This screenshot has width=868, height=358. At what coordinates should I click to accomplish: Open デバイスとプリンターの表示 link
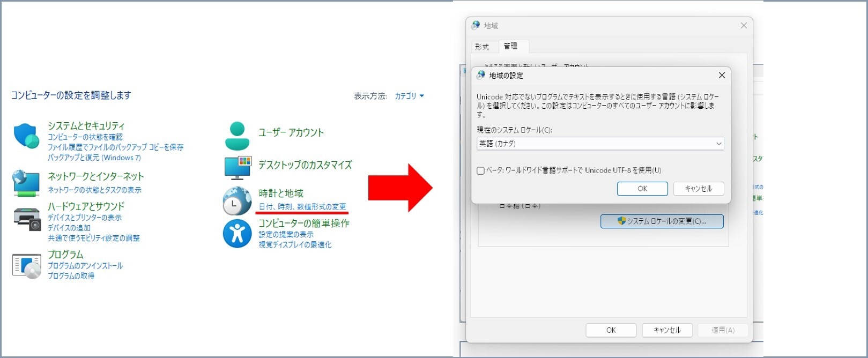(85, 218)
